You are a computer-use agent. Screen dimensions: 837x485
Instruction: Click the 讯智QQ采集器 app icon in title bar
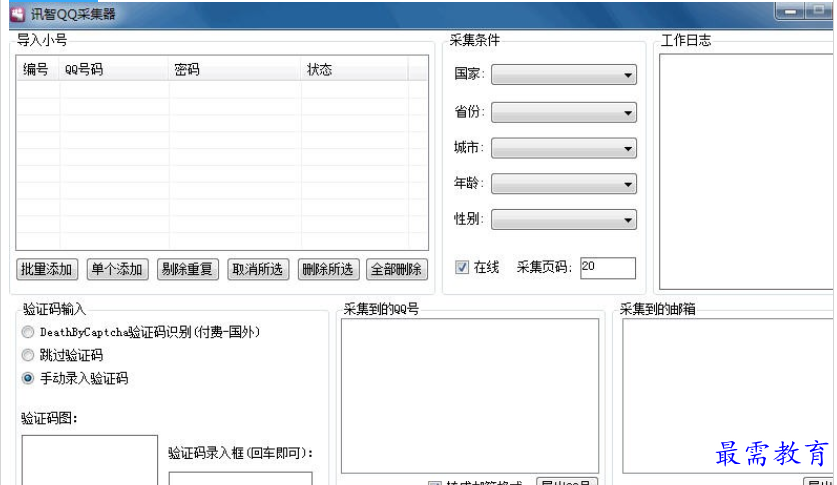pyautogui.click(x=18, y=14)
